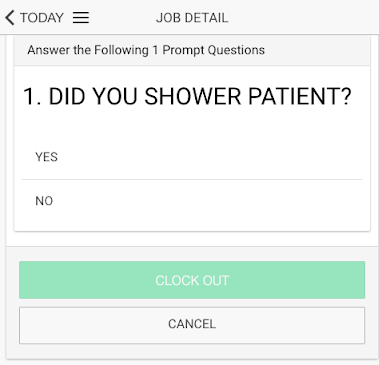Return to Today using left arrow

click(10, 18)
